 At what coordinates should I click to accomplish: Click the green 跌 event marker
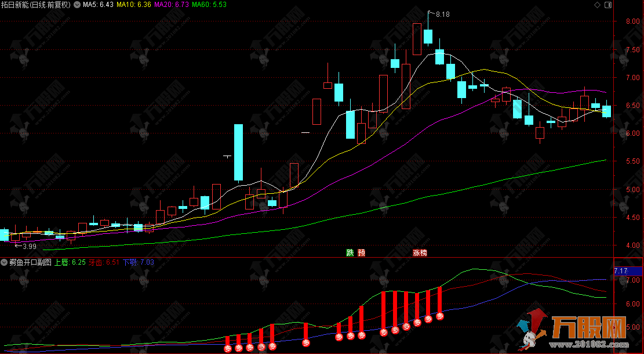click(x=350, y=252)
